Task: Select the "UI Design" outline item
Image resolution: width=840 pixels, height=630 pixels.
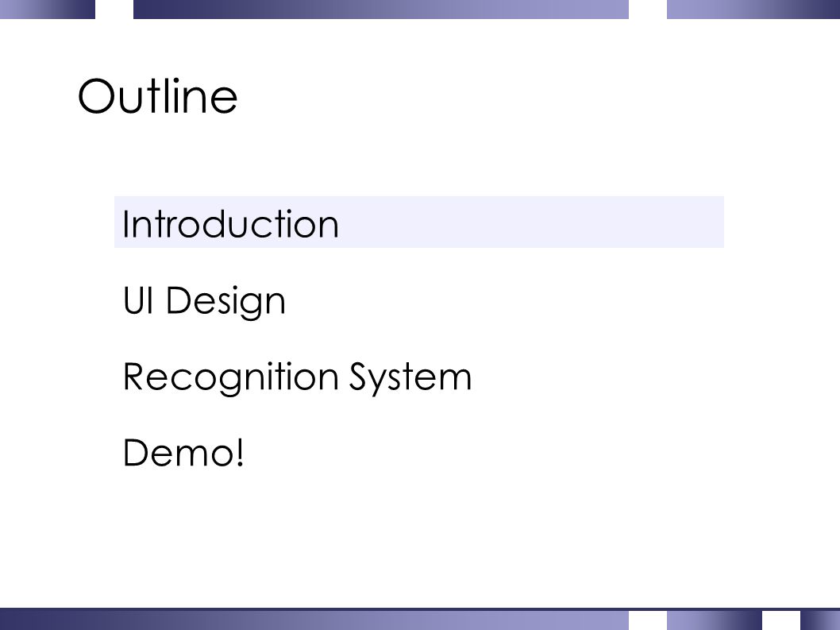Action: point(204,301)
